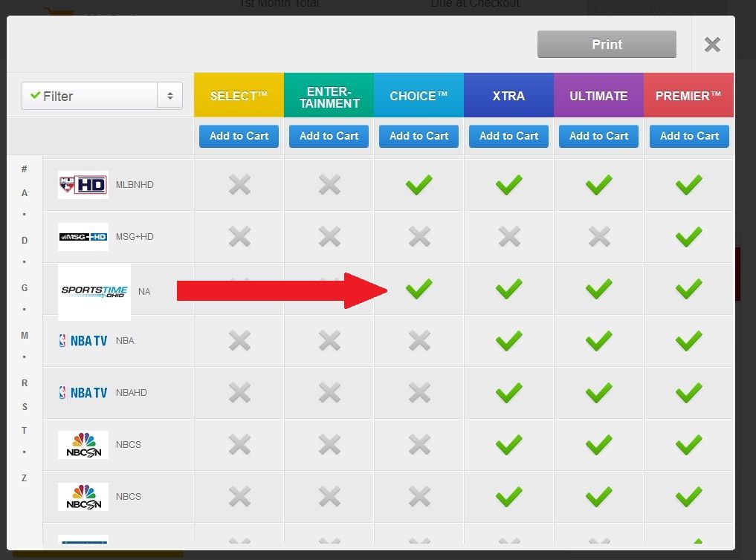The width and height of the screenshot is (756, 560).
Task: Select the CHOICE package header
Action: pyautogui.click(x=419, y=95)
